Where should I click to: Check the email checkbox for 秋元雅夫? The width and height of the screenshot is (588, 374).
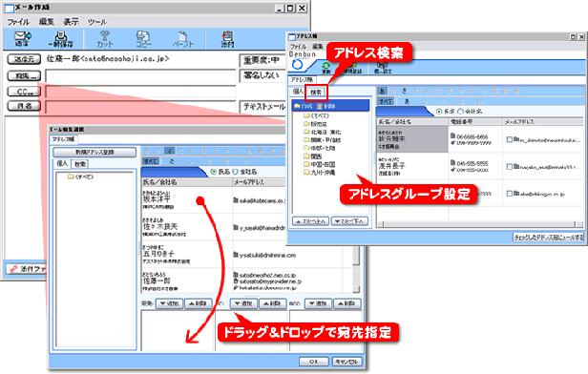point(510,139)
